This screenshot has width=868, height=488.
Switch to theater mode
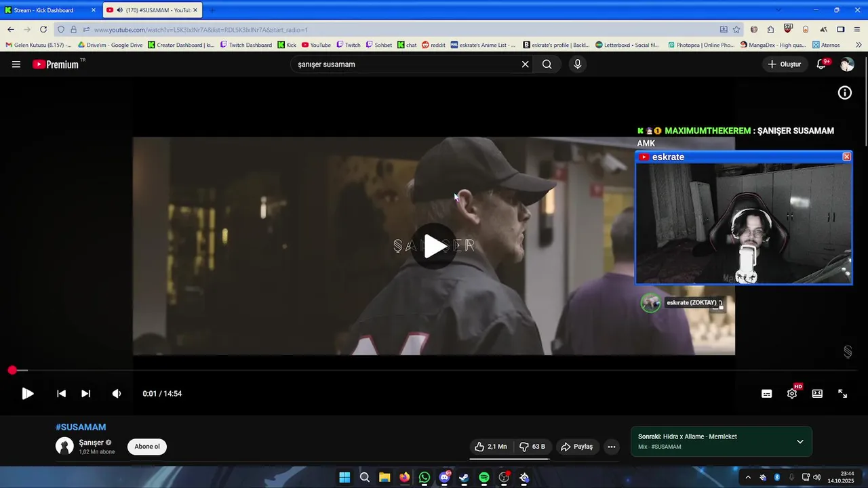(x=818, y=394)
